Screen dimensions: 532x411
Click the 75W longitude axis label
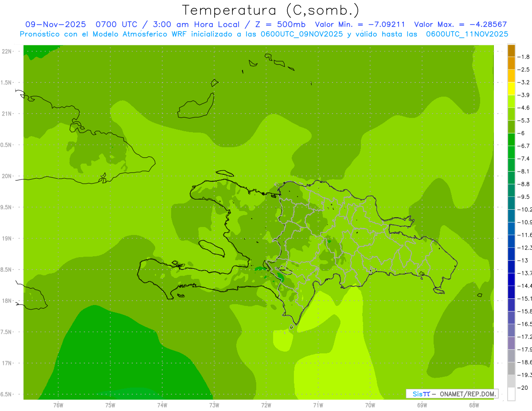[x=110, y=406]
